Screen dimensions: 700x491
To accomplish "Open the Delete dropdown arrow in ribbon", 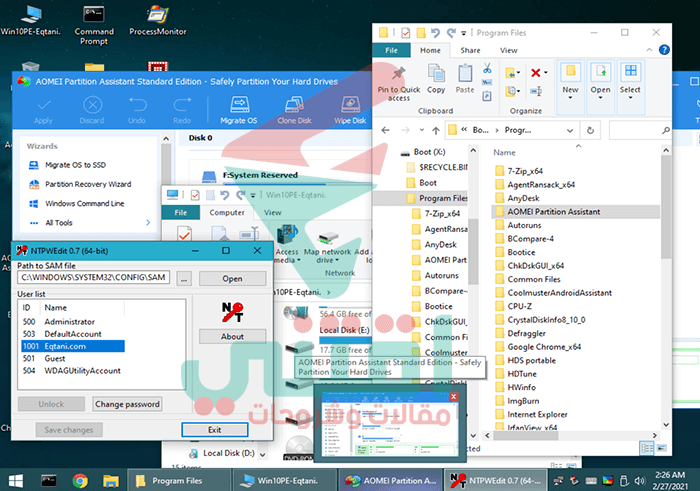I will click(x=546, y=73).
